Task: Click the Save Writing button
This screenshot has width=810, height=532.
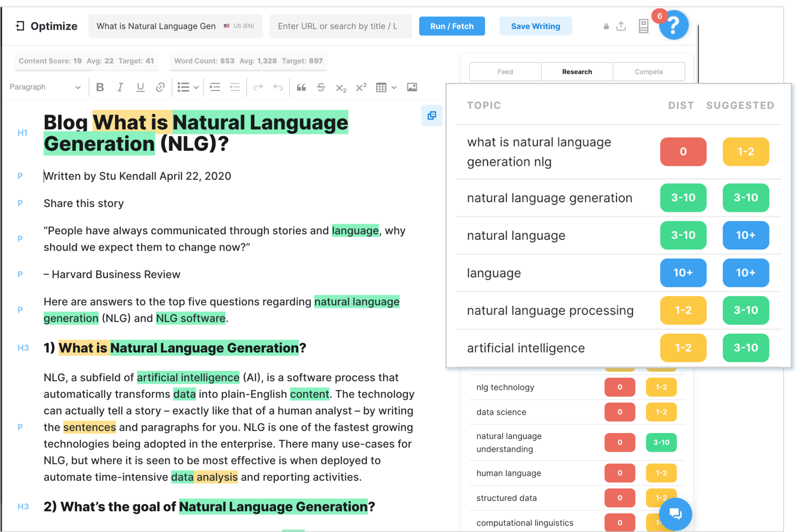Action: point(536,26)
